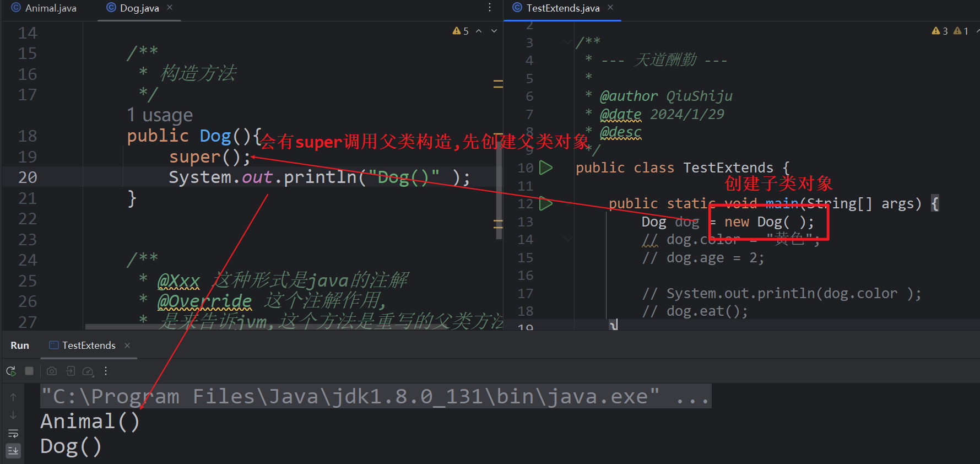Click line number 20 in Dog.java gutter
The height and width of the screenshot is (464, 980).
[28, 177]
